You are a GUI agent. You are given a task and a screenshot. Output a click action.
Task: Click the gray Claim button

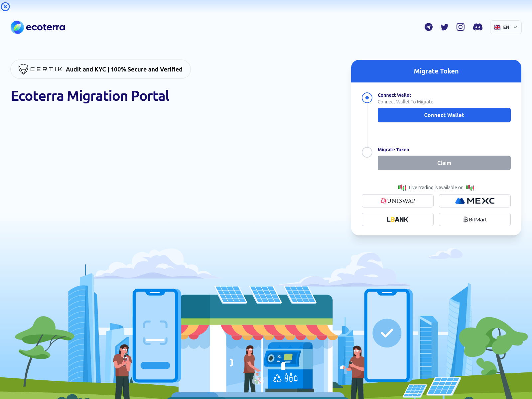444,163
